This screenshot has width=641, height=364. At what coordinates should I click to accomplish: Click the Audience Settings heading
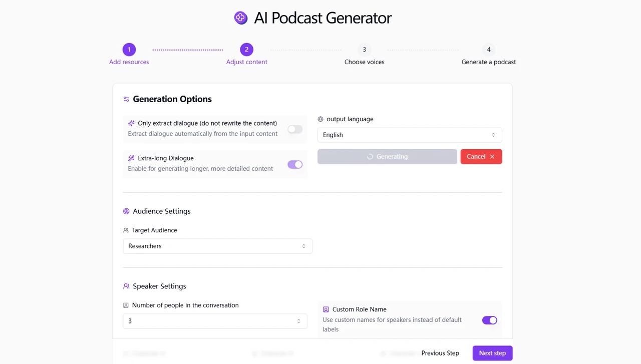(x=162, y=211)
